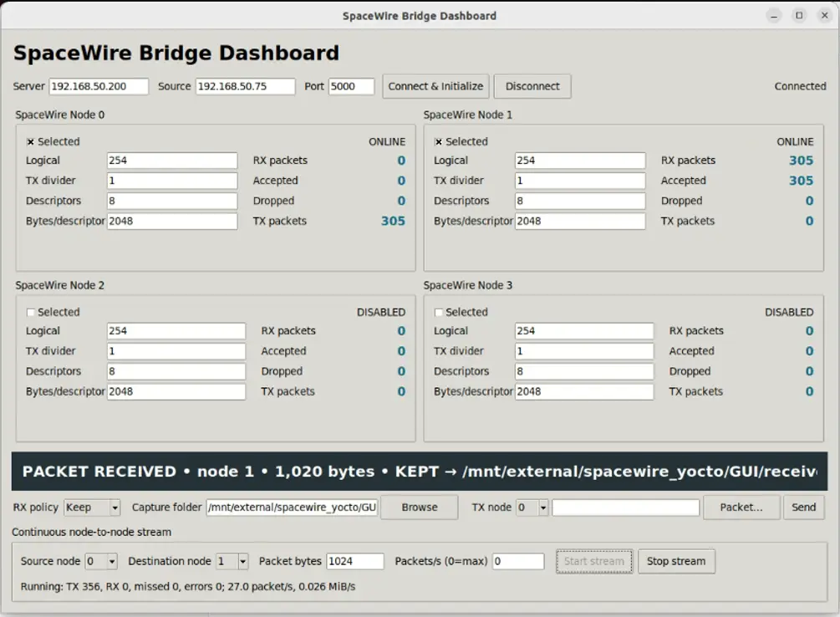Click Node 1 Dropped value 0
Viewport: 840px width, 617px height.
(x=809, y=201)
